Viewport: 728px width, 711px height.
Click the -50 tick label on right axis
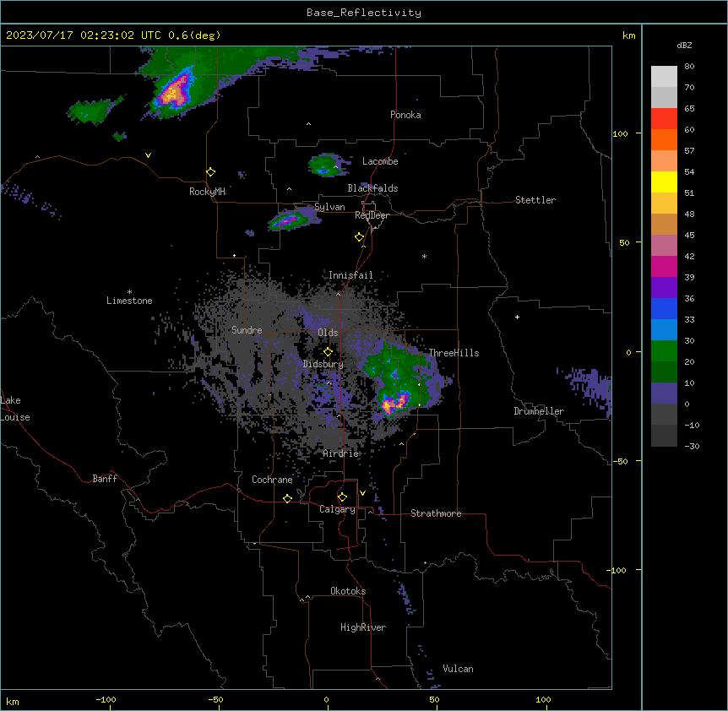(x=620, y=461)
